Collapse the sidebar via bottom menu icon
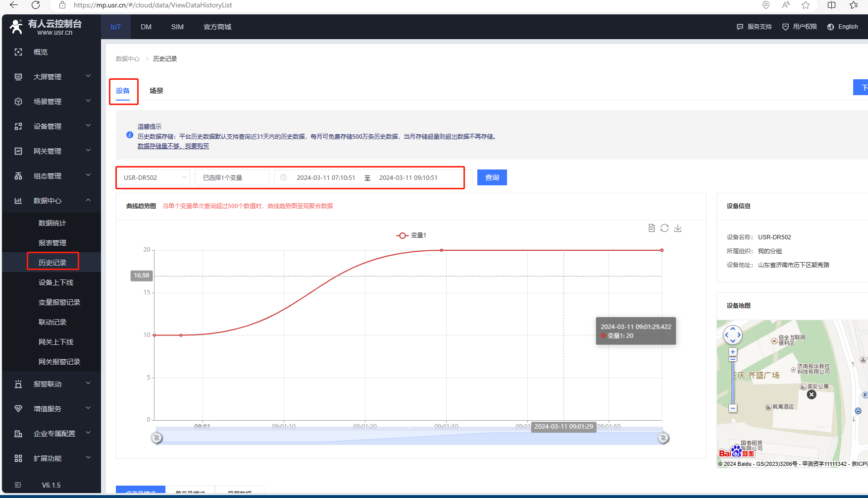The image size is (868, 498). click(18, 485)
